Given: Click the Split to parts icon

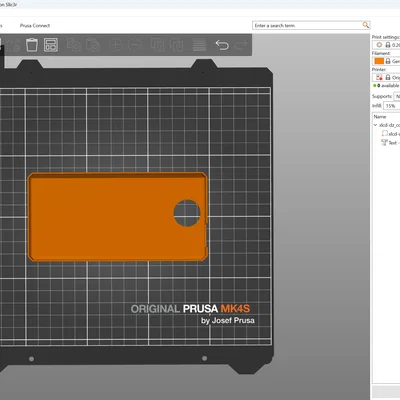Looking at the screenshot, I should [x=176, y=45].
